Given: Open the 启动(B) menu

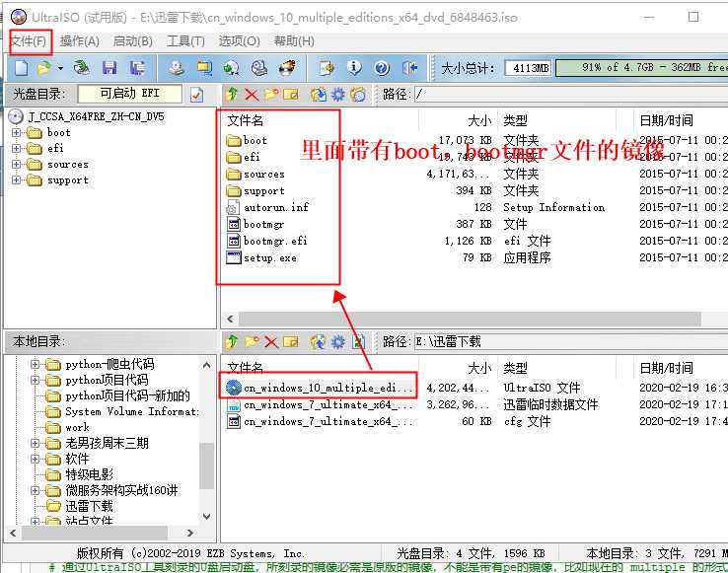Looking at the screenshot, I should click(133, 41).
